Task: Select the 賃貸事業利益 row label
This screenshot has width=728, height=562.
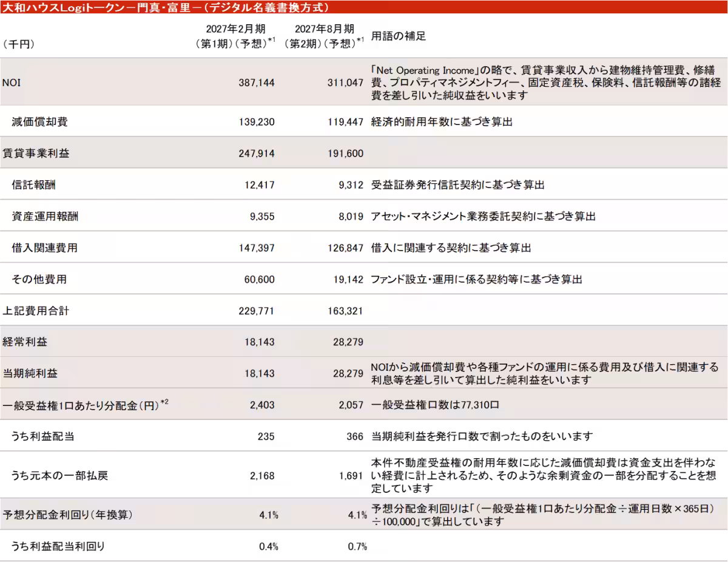Action: (36, 154)
